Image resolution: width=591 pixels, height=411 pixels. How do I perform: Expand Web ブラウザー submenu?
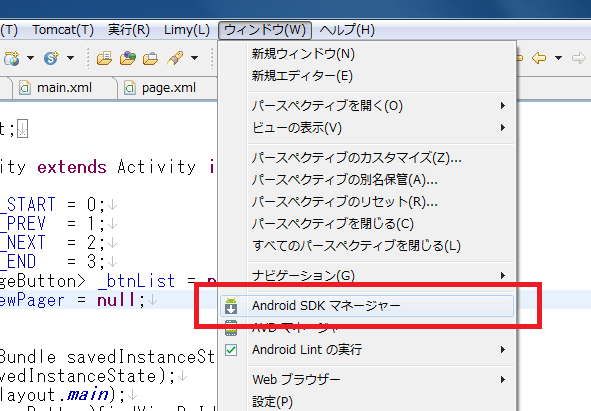pyautogui.click(x=380, y=379)
